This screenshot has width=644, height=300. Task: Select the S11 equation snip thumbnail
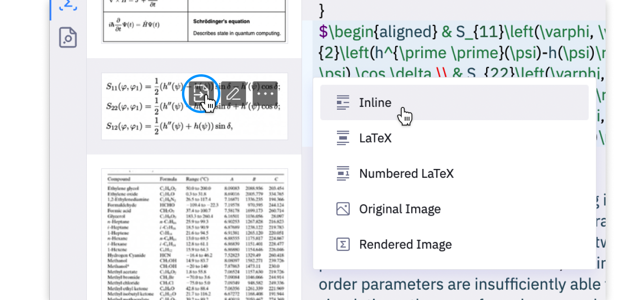194,106
